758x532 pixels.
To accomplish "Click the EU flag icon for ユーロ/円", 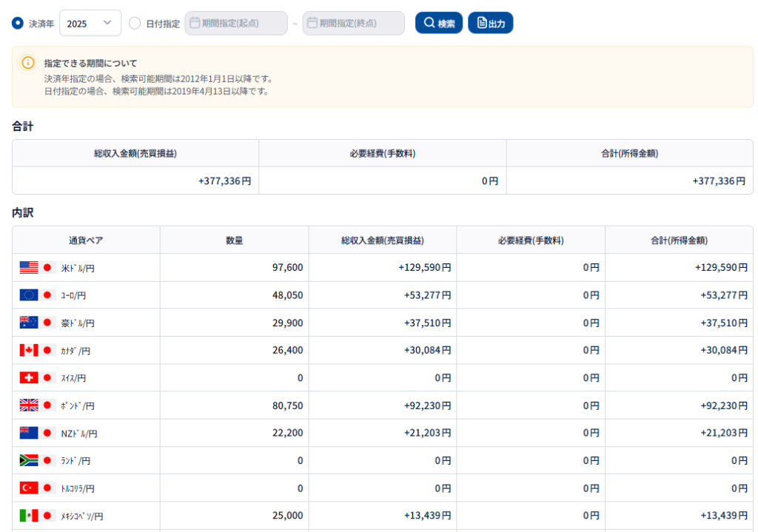I will [29, 295].
